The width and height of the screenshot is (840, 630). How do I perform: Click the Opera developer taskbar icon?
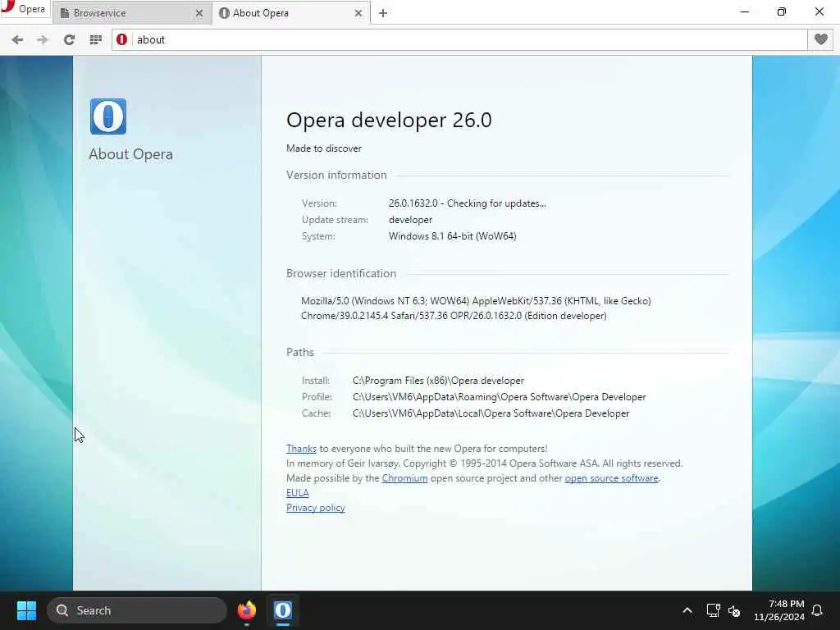[283, 610]
